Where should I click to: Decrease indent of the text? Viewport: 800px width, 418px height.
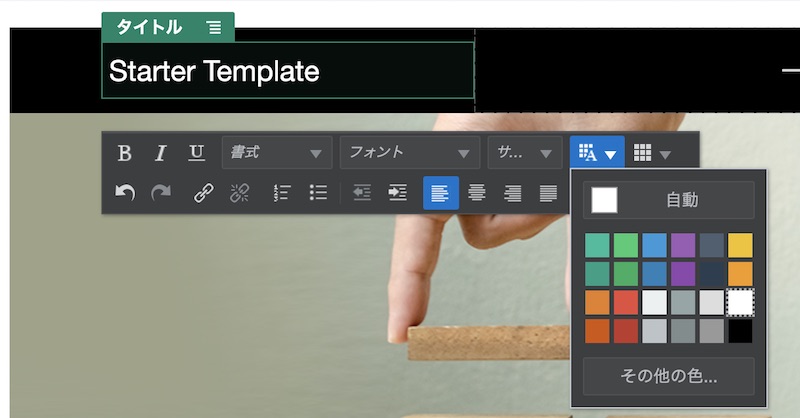362,193
